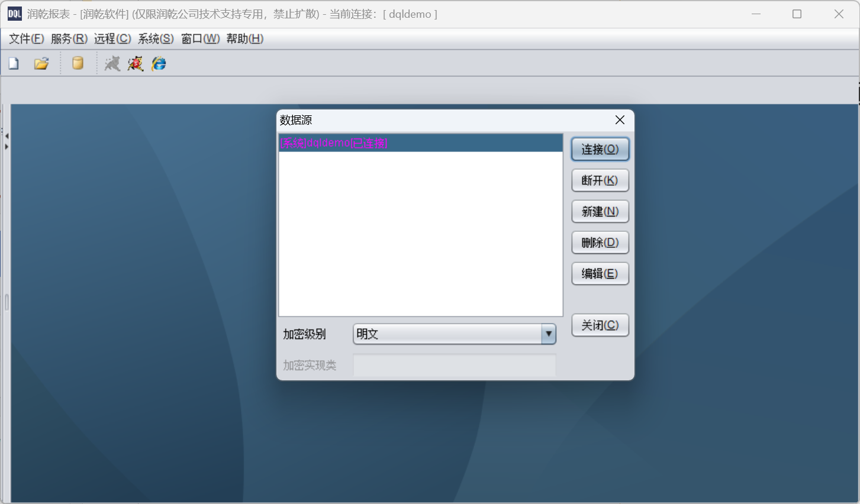860x504 pixels.
Task: Click the 编辑(E) button
Action: click(600, 273)
